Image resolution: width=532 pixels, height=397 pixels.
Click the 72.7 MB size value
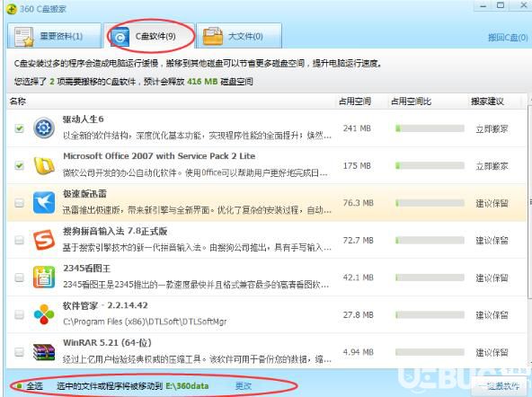point(358,241)
